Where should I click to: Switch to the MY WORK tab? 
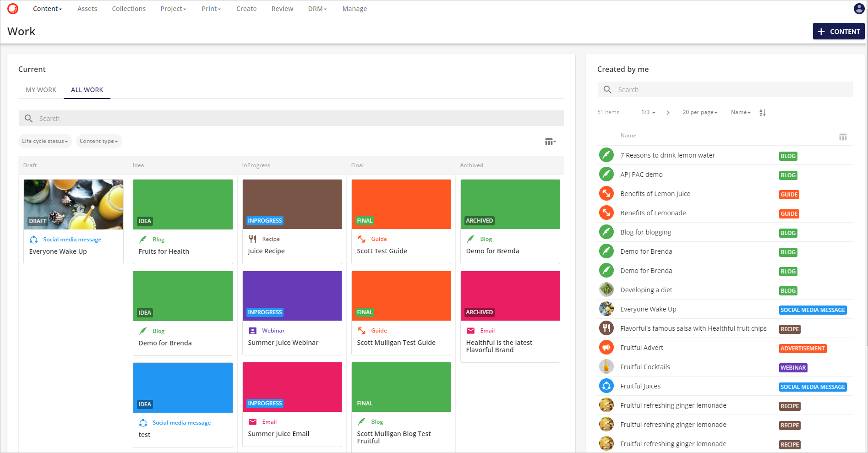(x=41, y=90)
